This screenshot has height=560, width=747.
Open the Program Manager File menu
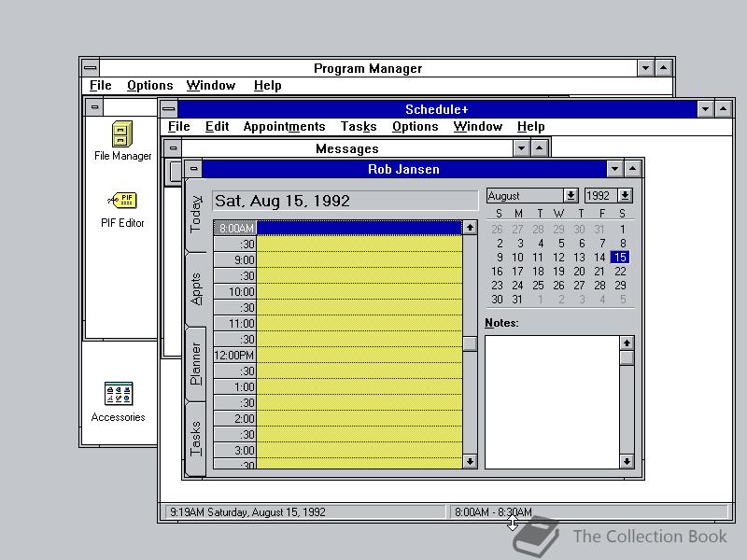pos(101,85)
